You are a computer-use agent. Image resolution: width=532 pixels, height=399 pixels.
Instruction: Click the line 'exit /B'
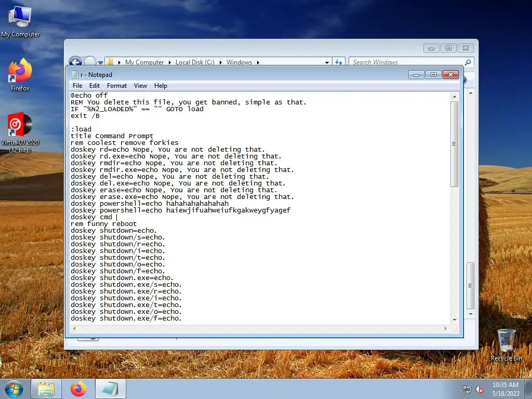(x=85, y=116)
